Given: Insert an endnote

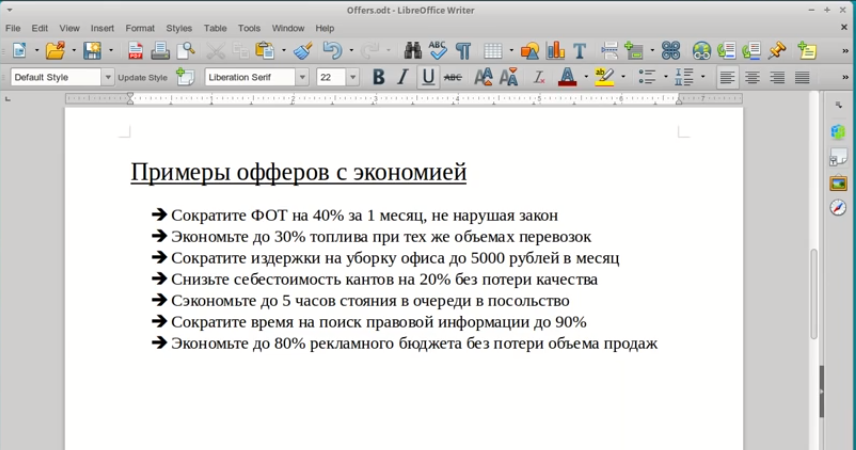Looking at the screenshot, I should pyautogui.click(x=751, y=51).
